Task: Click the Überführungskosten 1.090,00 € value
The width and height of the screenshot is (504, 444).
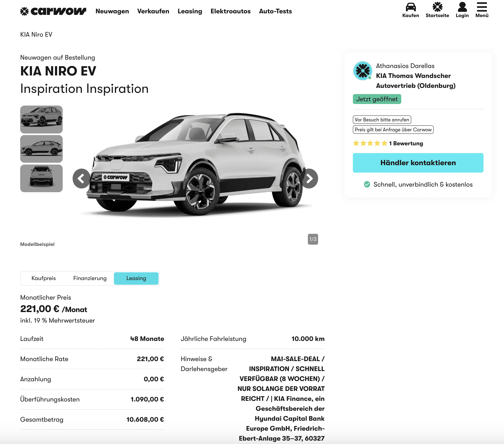Action: point(147,399)
